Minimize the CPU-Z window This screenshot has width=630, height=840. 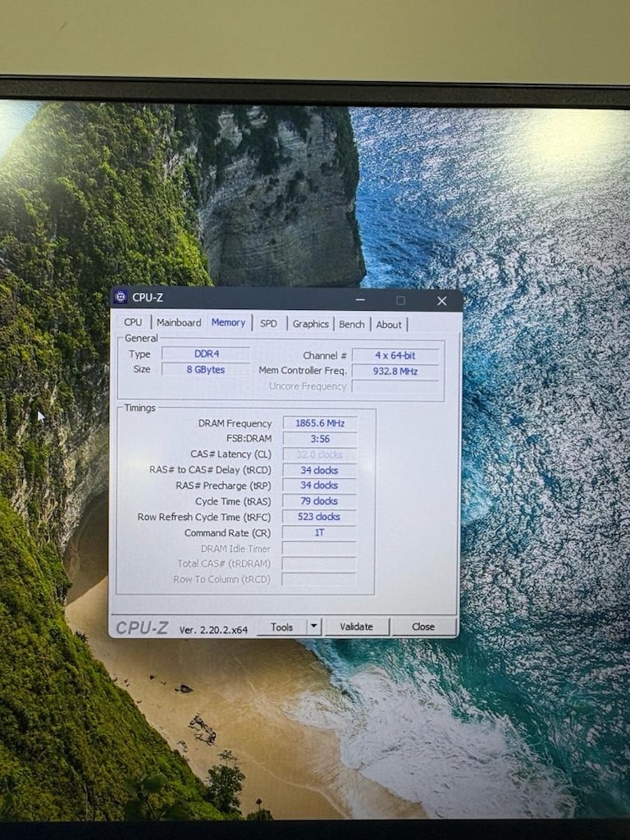click(x=361, y=300)
